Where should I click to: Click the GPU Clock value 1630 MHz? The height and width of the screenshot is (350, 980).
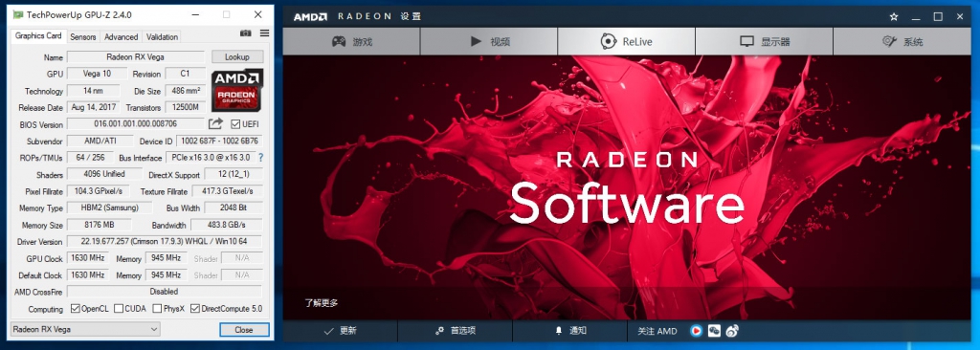point(87,257)
